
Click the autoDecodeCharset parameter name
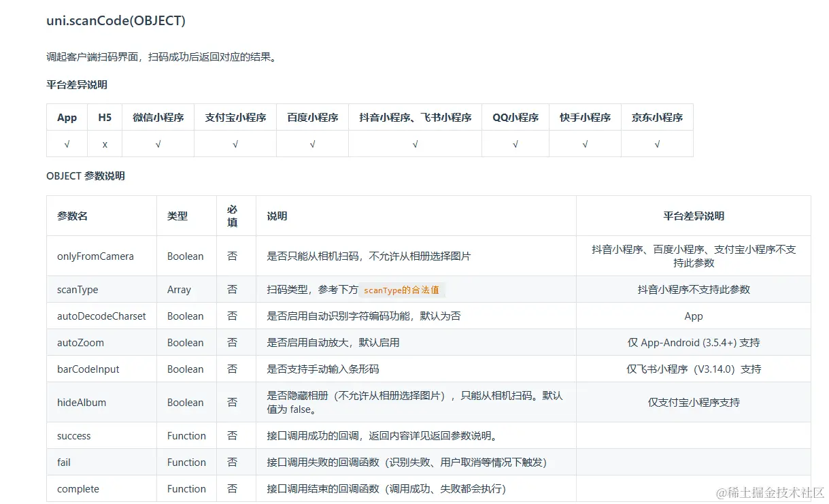(x=101, y=316)
